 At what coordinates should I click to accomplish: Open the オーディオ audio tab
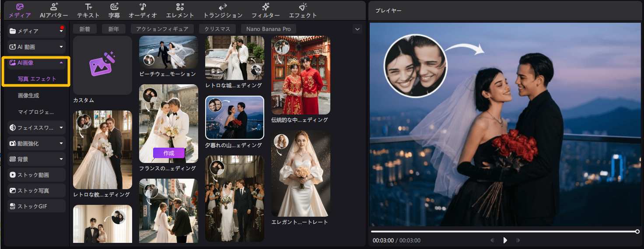(x=143, y=10)
